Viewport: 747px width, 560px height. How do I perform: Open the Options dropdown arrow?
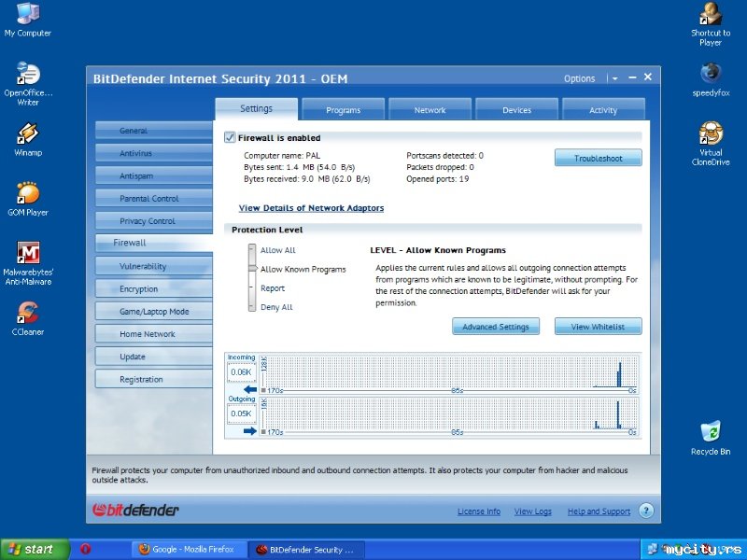pos(615,78)
